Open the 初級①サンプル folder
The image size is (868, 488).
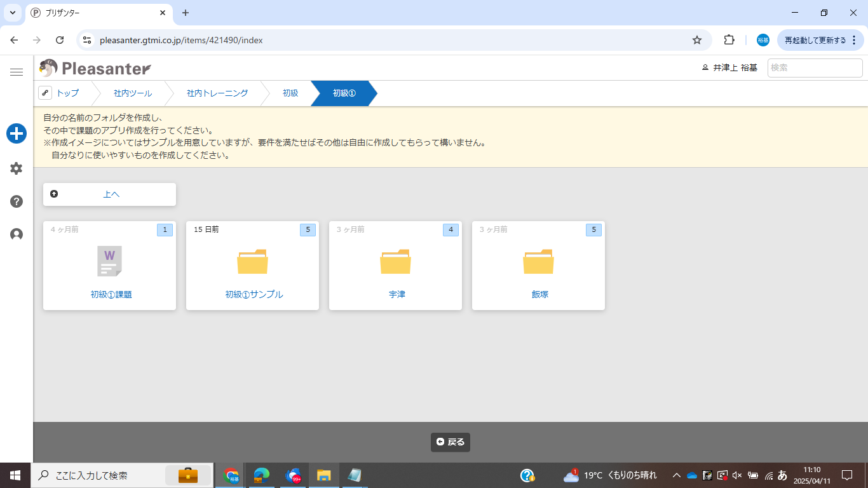252,262
